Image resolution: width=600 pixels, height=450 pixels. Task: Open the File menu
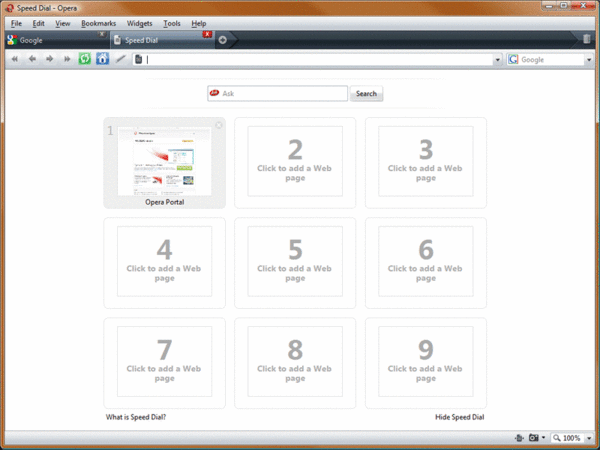(16, 23)
